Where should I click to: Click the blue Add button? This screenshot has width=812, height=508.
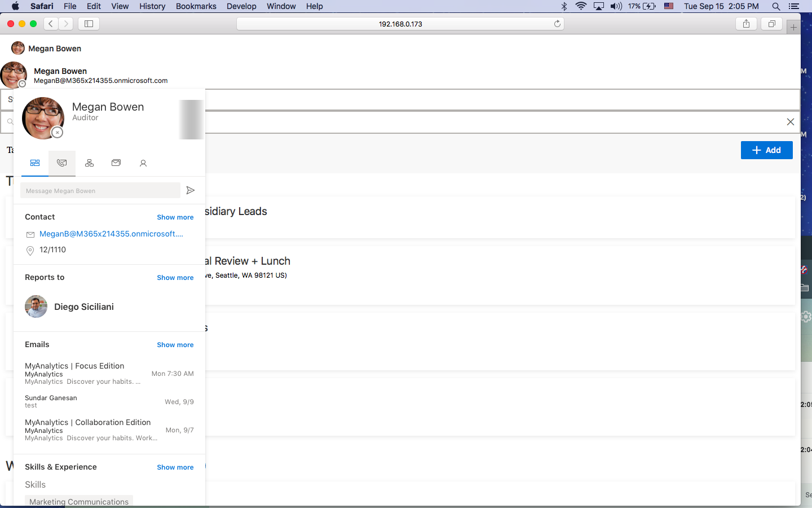766,150
